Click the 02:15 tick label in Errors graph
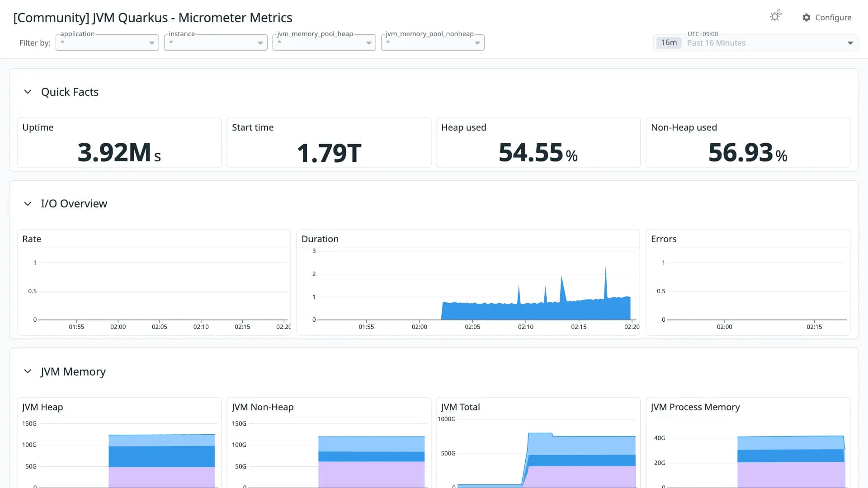Screen dimensions: 868x488 point(814,327)
